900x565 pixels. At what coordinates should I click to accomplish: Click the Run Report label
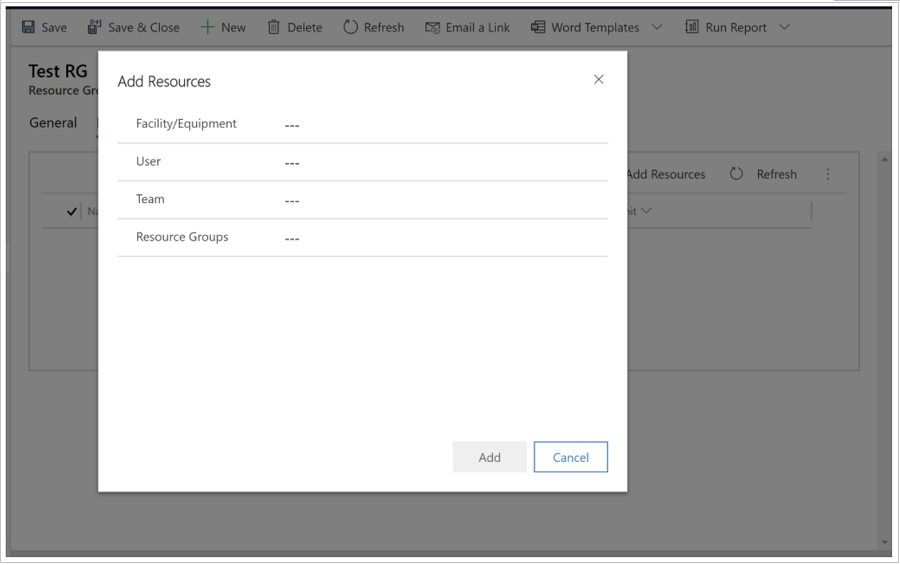(736, 28)
